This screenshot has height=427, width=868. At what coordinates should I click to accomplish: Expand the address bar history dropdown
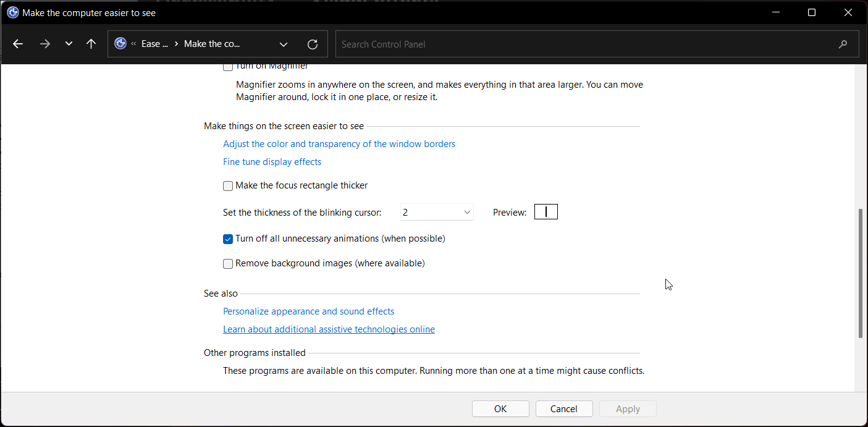284,44
